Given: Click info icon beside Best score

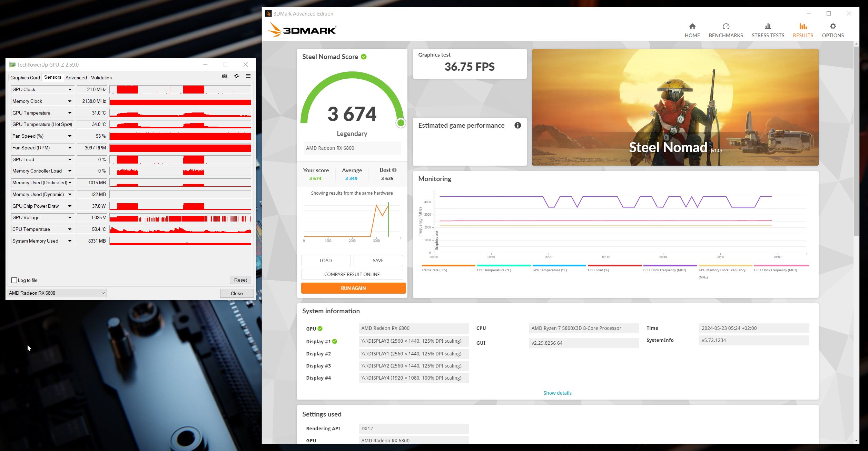Looking at the screenshot, I should pos(394,170).
